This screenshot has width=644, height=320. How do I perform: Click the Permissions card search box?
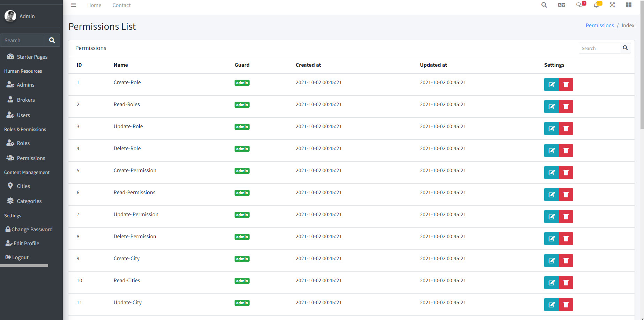click(x=599, y=48)
